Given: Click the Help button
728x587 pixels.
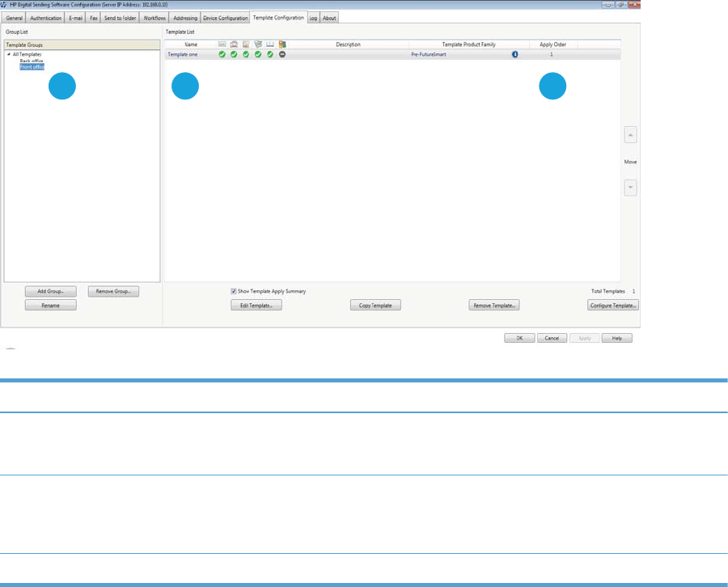Looking at the screenshot, I should [x=617, y=338].
